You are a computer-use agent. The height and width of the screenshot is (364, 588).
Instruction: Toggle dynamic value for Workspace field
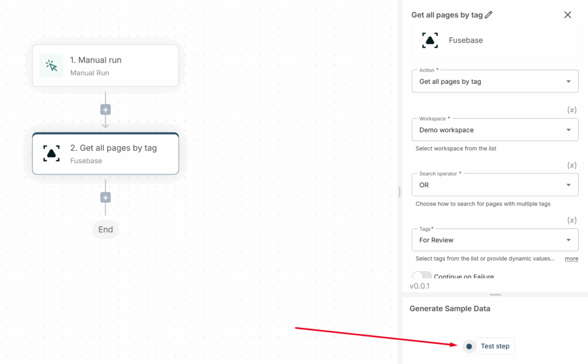tap(572, 110)
